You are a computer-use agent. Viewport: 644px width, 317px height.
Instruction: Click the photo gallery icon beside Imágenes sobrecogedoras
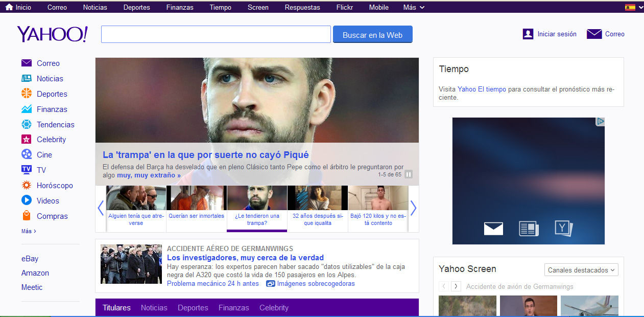pos(271,284)
